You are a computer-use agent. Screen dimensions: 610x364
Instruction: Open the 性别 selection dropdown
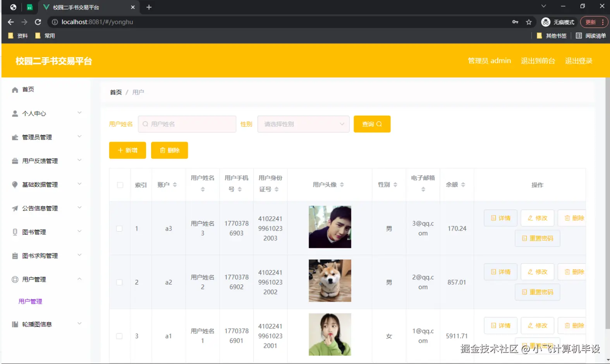pyautogui.click(x=303, y=124)
